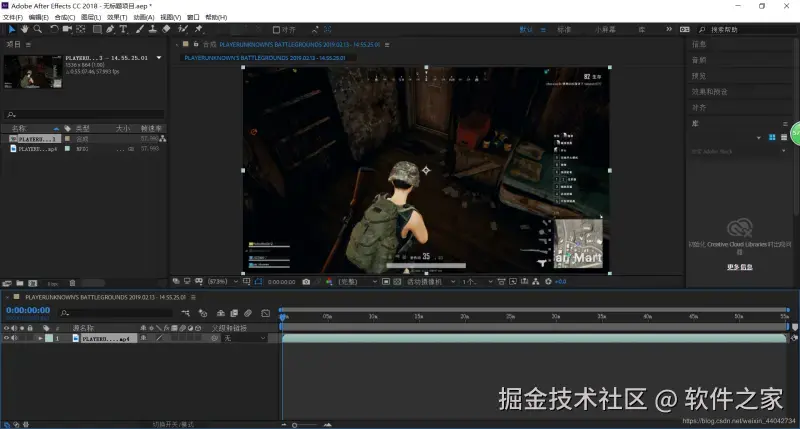Select the Puppet Pin tool
800x429 pixels.
point(199,29)
